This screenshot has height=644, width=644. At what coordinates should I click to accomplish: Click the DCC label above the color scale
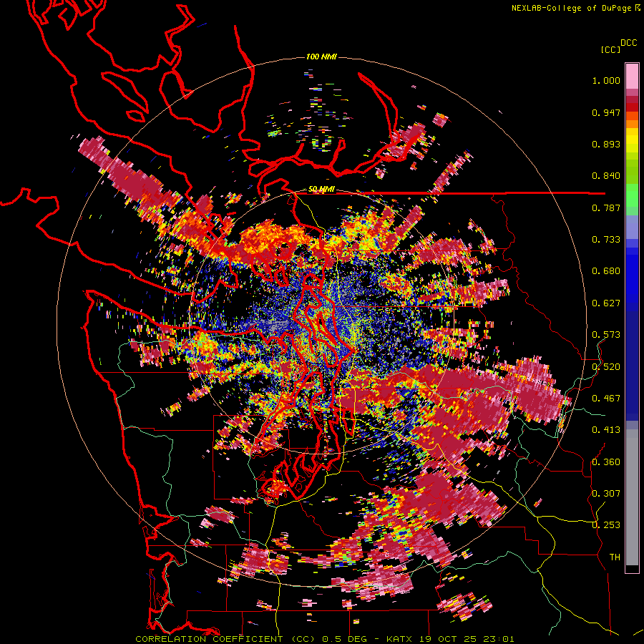(628, 43)
